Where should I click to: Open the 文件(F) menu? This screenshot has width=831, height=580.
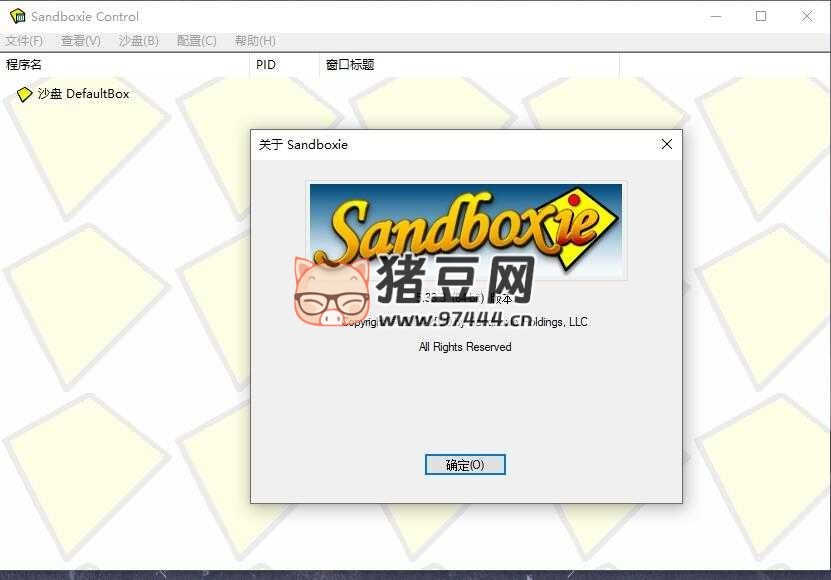[24, 41]
